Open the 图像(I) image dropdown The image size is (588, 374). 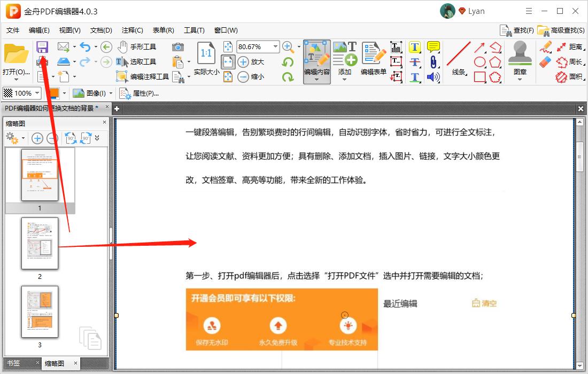coord(94,93)
